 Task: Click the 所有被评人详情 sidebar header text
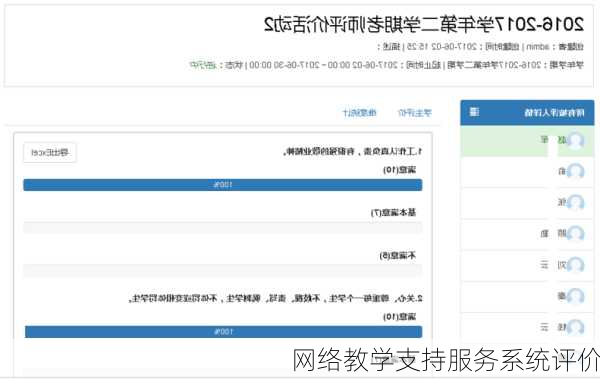pyautogui.click(x=554, y=113)
